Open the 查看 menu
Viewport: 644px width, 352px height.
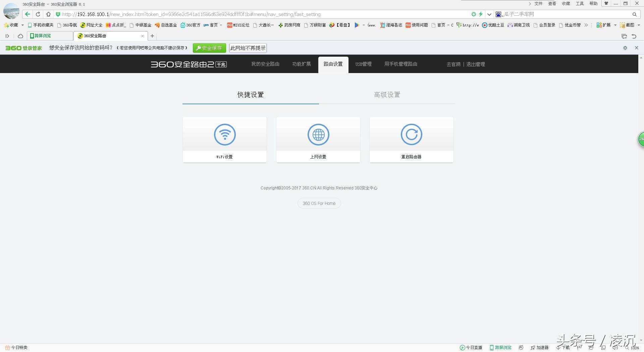(552, 4)
